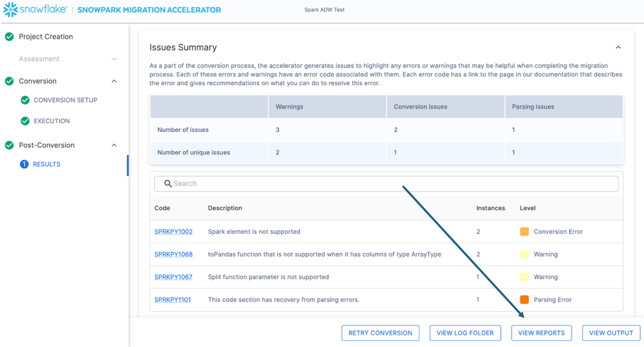Collapse the Post-Conversion section chevron

(114, 145)
